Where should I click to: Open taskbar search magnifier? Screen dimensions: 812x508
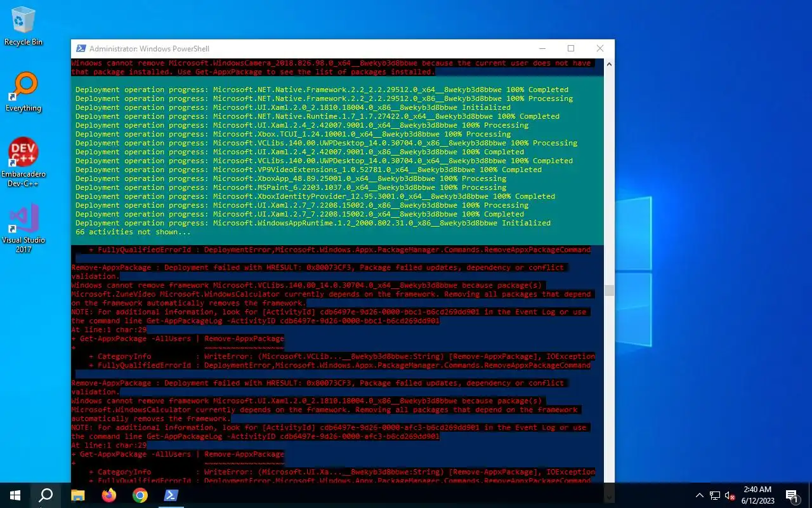click(46, 495)
